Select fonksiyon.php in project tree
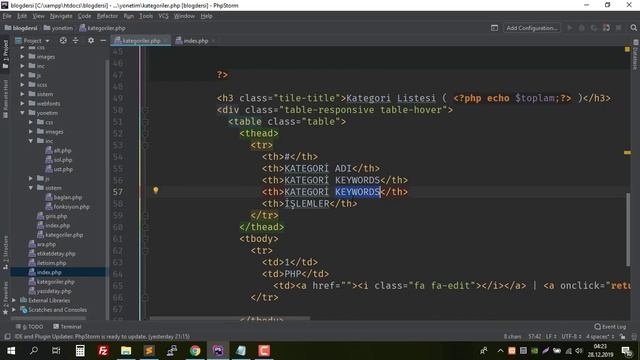The width and height of the screenshot is (640, 360). 67,207
